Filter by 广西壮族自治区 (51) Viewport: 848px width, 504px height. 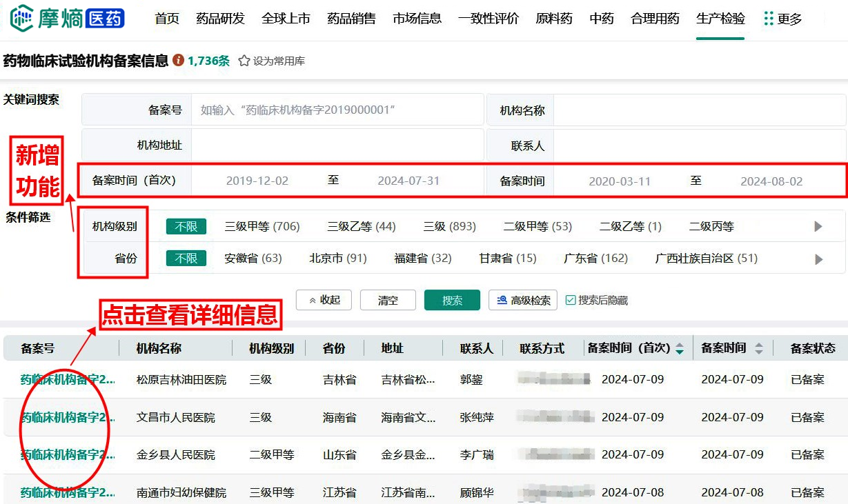[x=707, y=259]
